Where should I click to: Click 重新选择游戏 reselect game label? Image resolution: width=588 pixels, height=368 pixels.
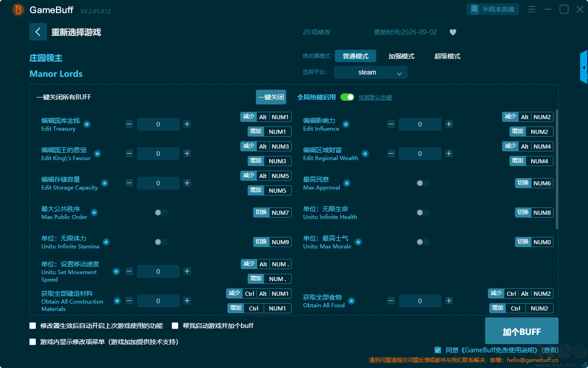click(76, 32)
